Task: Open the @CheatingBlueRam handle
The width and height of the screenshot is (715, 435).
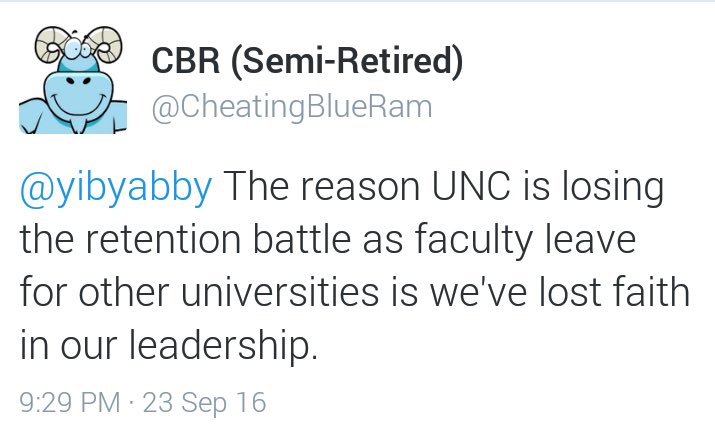Action: 291,107
